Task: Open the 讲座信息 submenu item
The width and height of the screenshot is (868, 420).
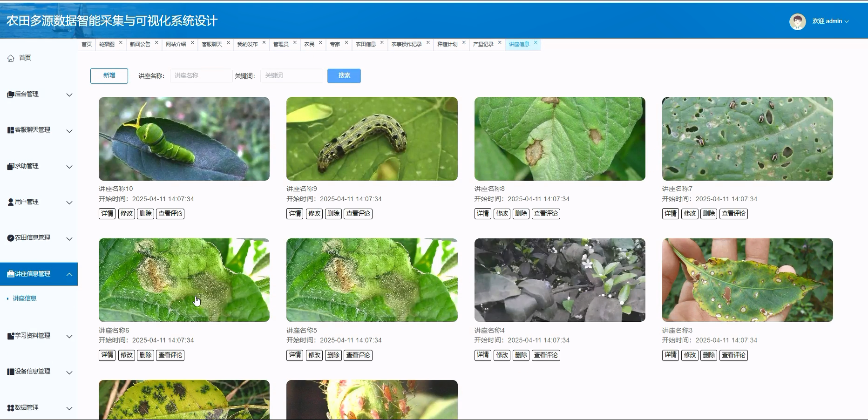Action: click(x=25, y=298)
